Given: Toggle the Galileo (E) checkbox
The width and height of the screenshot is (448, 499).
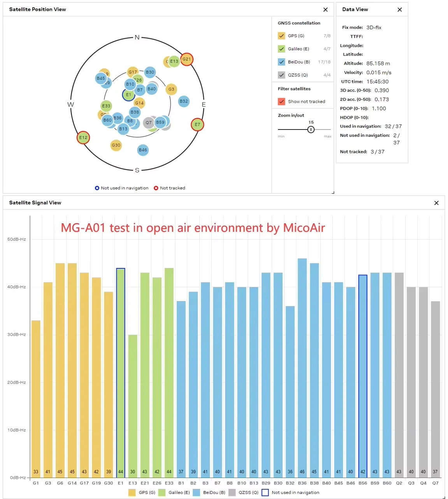Looking at the screenshot, I should point(281,49).
